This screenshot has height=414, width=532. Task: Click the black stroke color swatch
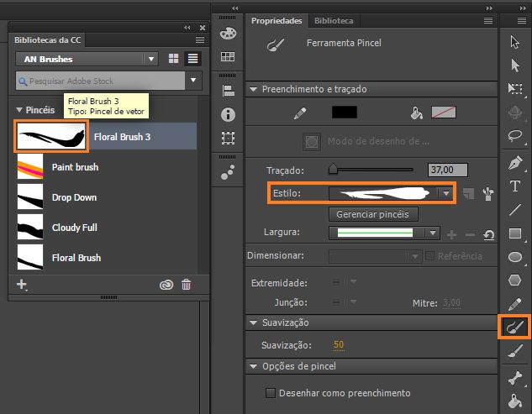coord(345,113)
